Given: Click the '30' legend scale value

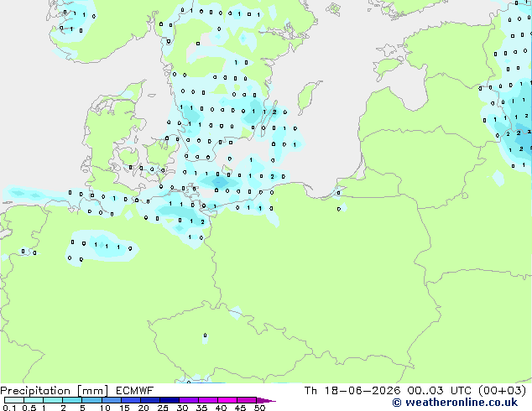Looking at the screenshot, I should click(x=182, y=408).
